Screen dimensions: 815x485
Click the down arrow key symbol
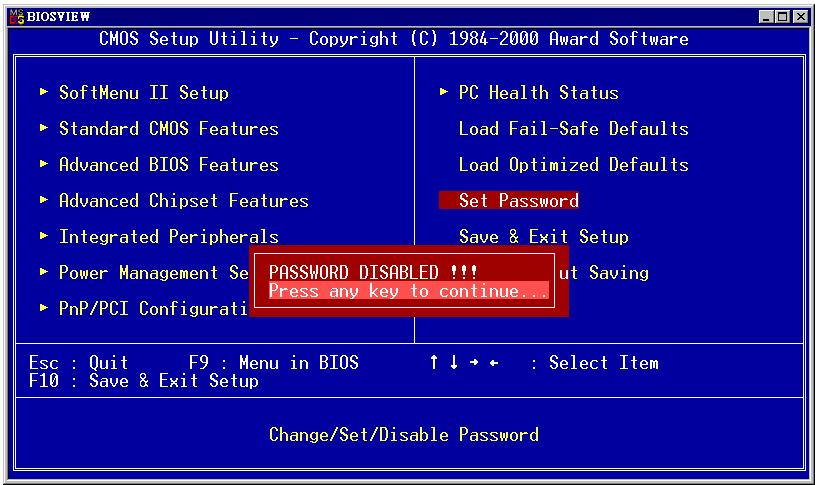coord(454,362)
